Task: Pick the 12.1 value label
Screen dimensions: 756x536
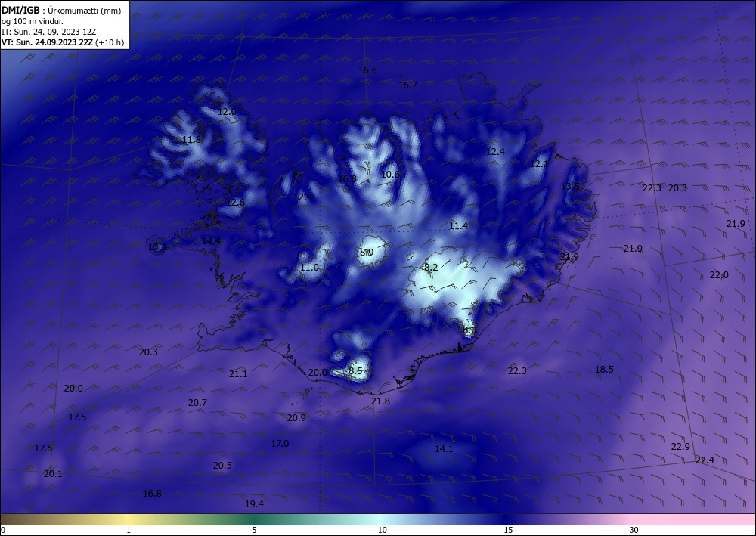Action: [539, 164]
